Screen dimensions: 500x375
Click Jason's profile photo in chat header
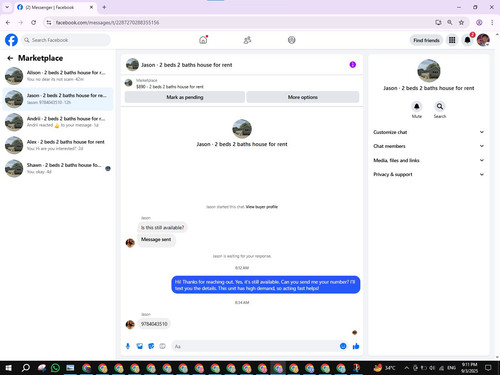(x=132, y=65)
